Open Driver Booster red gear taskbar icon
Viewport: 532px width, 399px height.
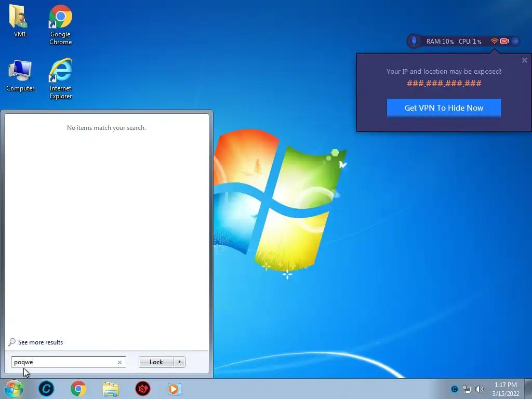(x=143, y=389)
